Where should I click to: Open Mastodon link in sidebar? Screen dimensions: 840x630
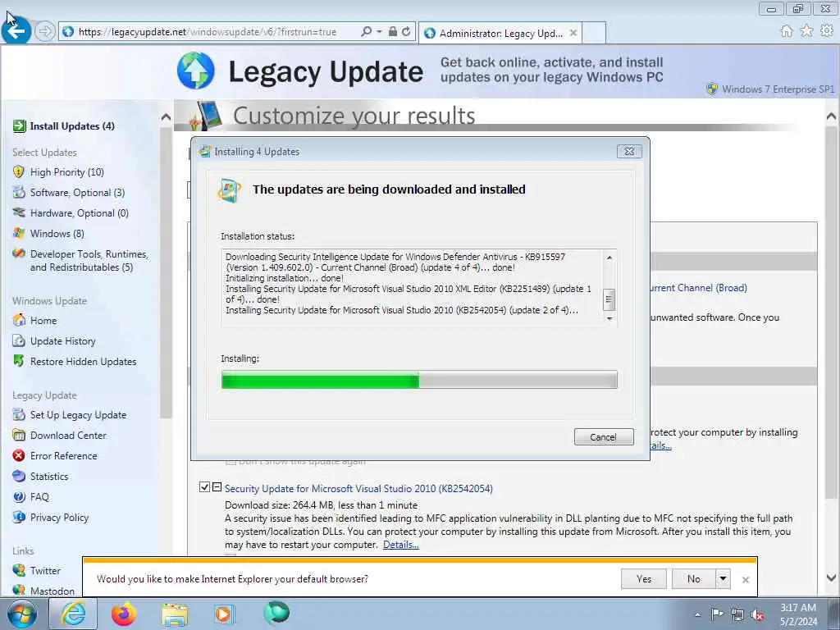tap(52, 591)
